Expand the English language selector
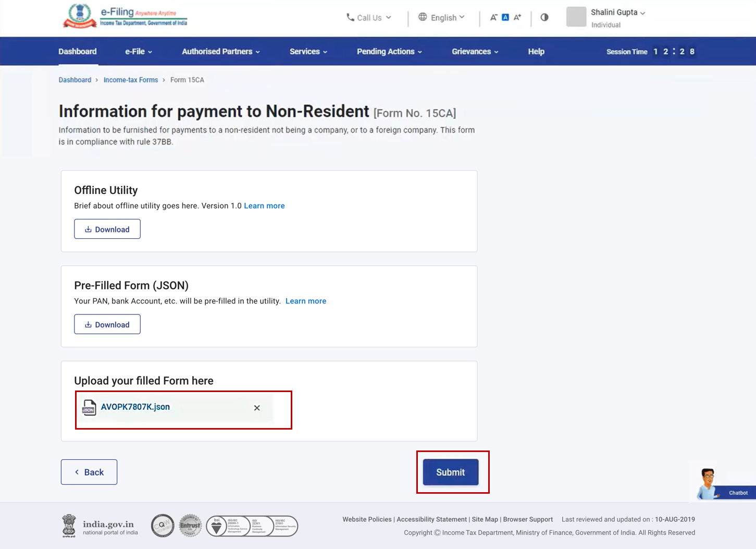756x549 pixels. (x=442, y=18)
